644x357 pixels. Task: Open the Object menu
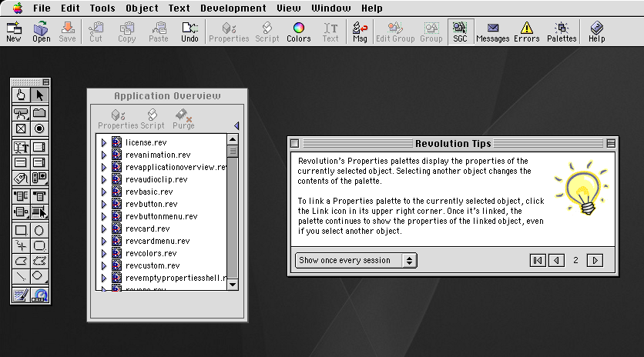click(142, 8)
